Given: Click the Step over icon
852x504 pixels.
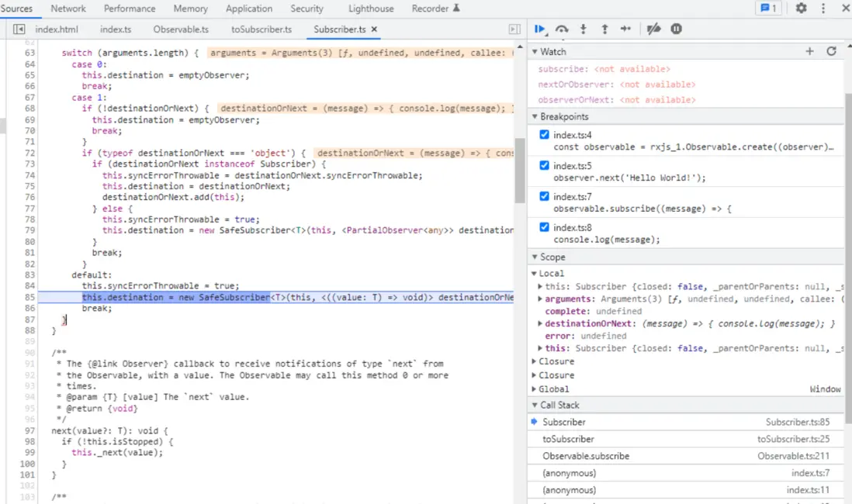Looking at the screenshot, I should pyautogui.click(x=562, y=29).
